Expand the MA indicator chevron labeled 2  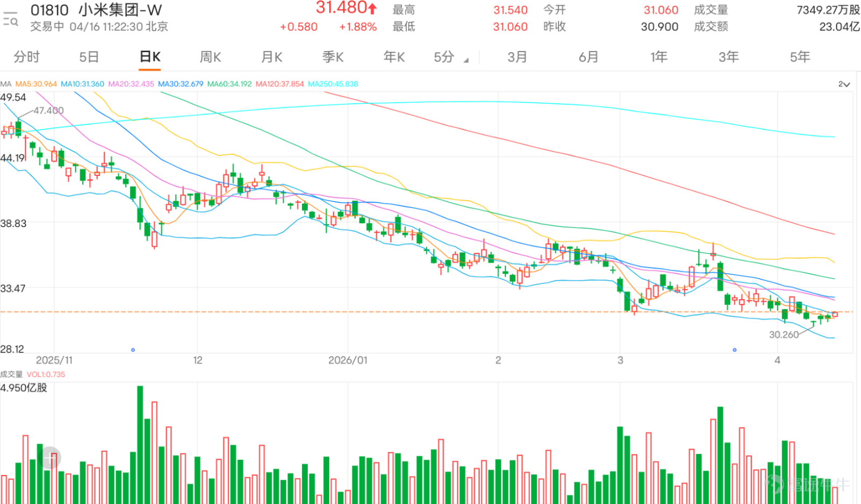(844, 84)
